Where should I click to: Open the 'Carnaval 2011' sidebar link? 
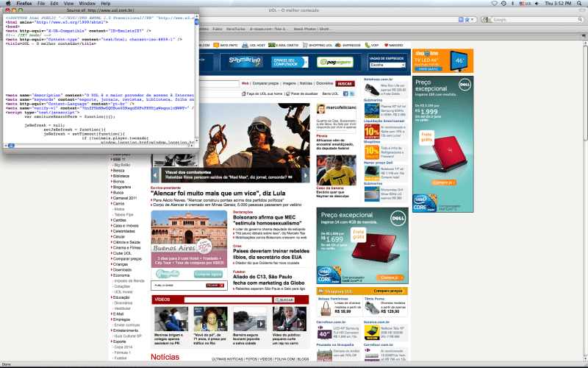(x=125, y=198)
